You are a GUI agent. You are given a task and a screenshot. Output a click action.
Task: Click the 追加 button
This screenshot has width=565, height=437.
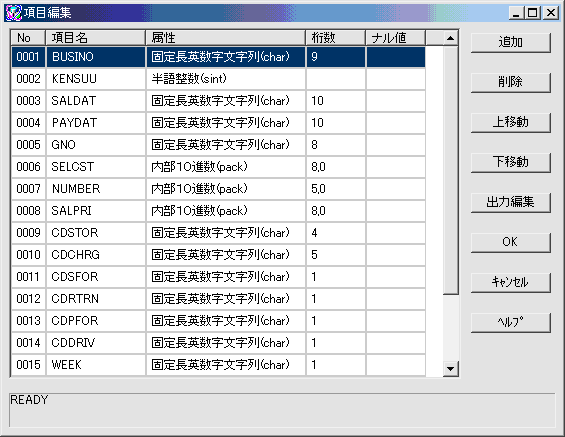(x=511, y=43)
